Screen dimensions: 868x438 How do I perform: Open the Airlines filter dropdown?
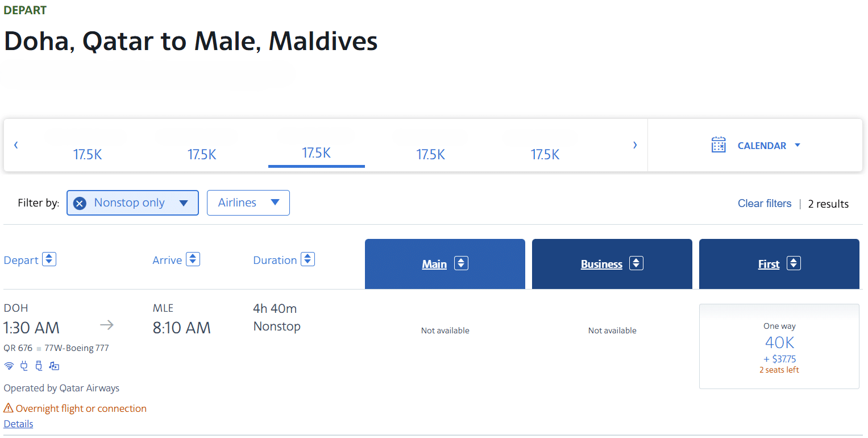point(248,203)
